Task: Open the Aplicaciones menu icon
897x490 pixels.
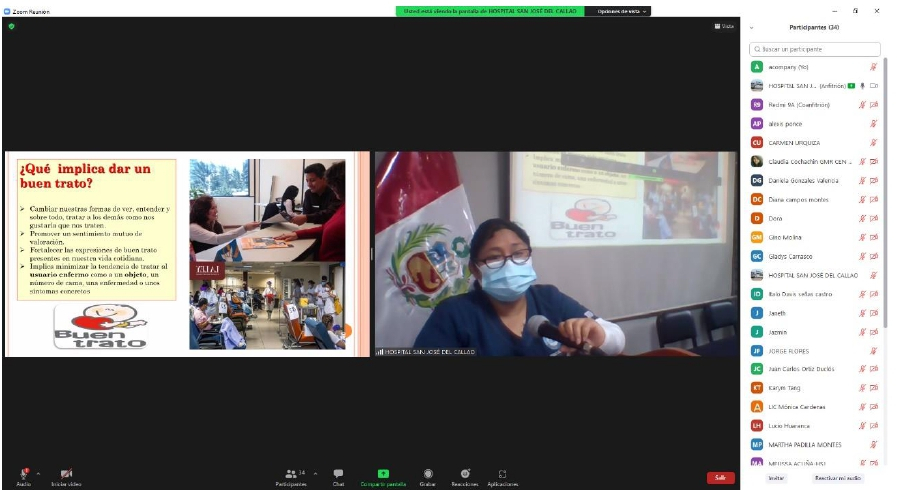Action: point(502,473)
